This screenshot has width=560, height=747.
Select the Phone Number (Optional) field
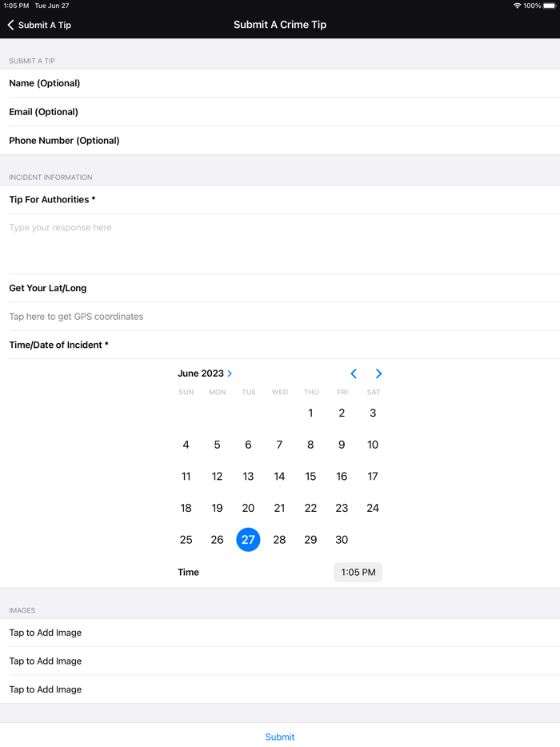click(x=280, y=141)
